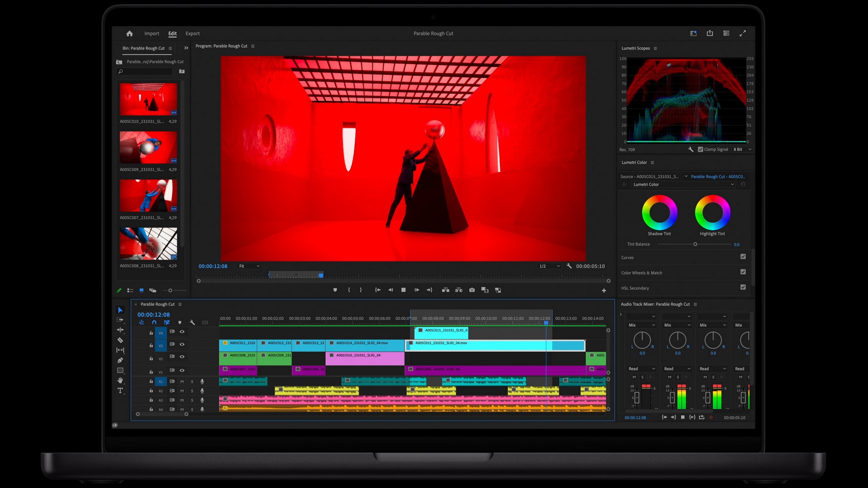This screenshot has height=488, width=868.
Task: Select the Hand tool
Action: (120, 380)
